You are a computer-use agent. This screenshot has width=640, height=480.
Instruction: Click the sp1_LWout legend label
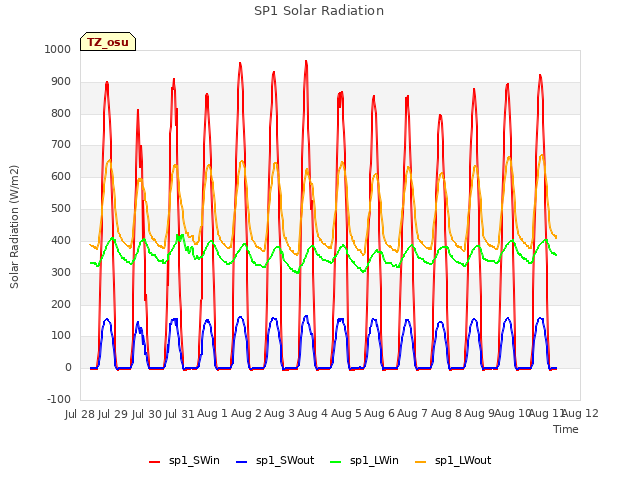[463, 461]
